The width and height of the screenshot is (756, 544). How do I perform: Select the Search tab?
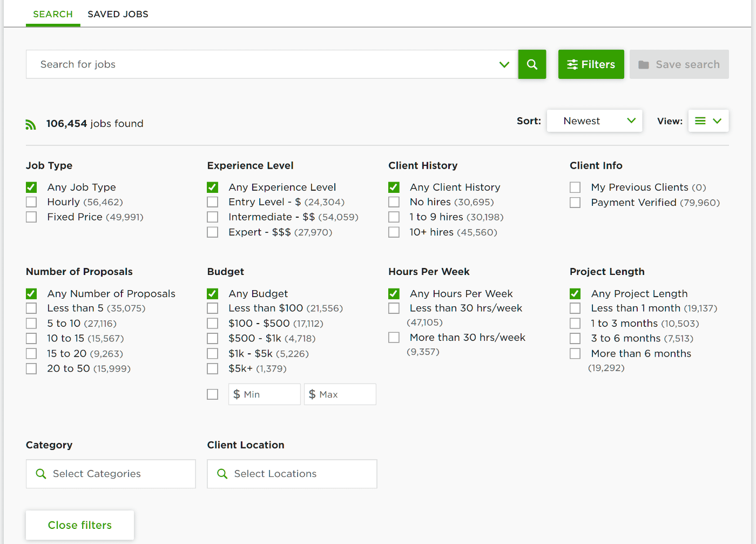point(53,14)
